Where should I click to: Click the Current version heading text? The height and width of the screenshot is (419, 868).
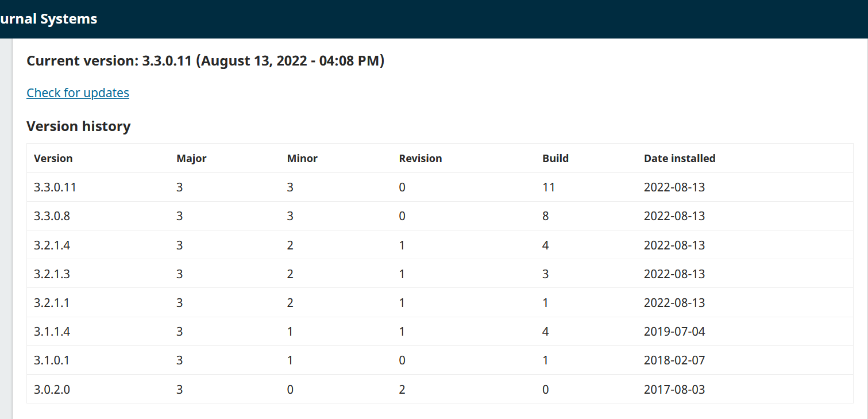(205, 60)
